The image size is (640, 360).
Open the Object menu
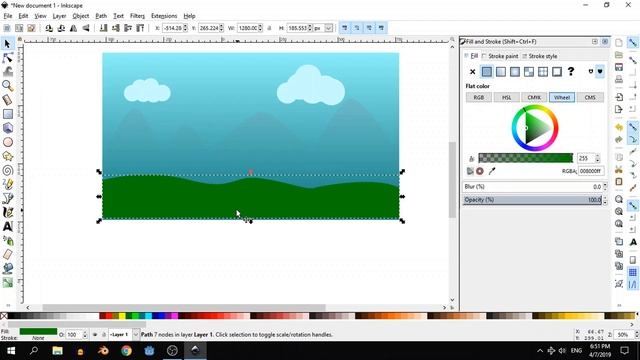[80, 16]
